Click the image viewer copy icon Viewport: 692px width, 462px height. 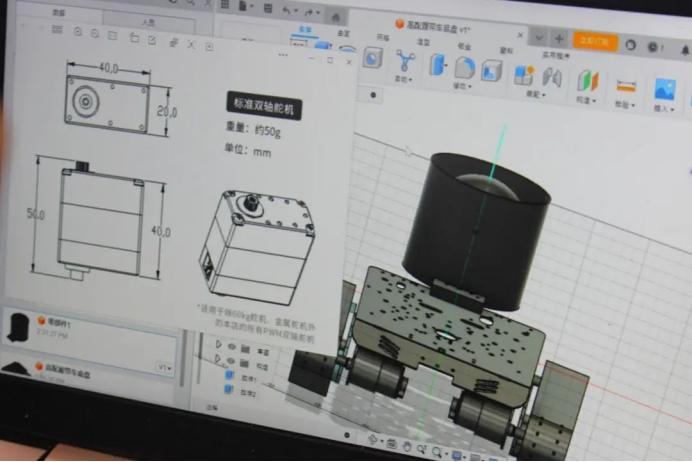[174, 42]
